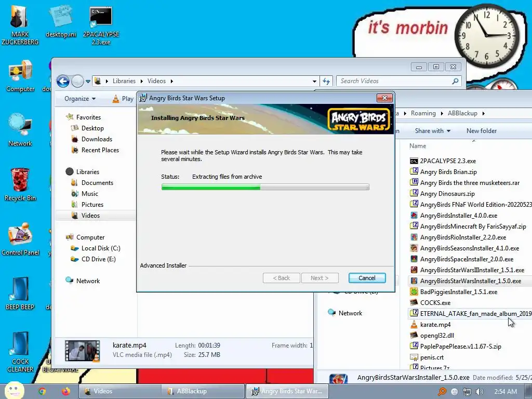Open the Organize dropdown menu
The width and height of the screenshot is (532, 399).
click(x=80, y=99)
